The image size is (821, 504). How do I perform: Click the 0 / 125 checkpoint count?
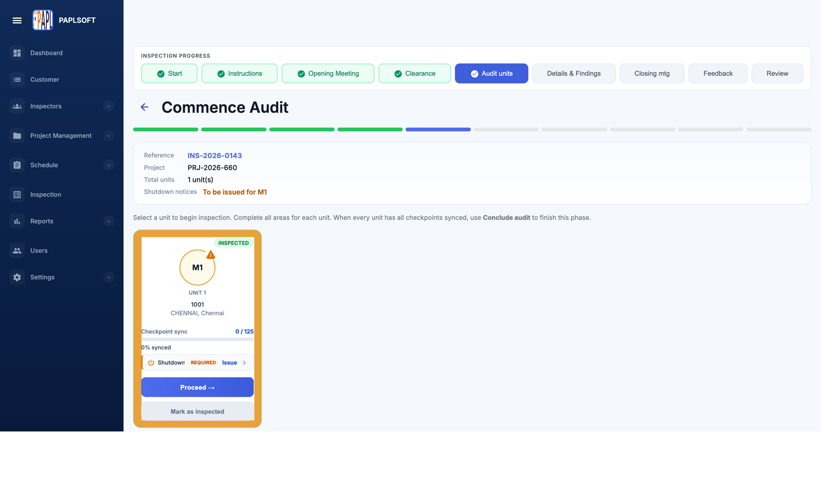(244, 332)
